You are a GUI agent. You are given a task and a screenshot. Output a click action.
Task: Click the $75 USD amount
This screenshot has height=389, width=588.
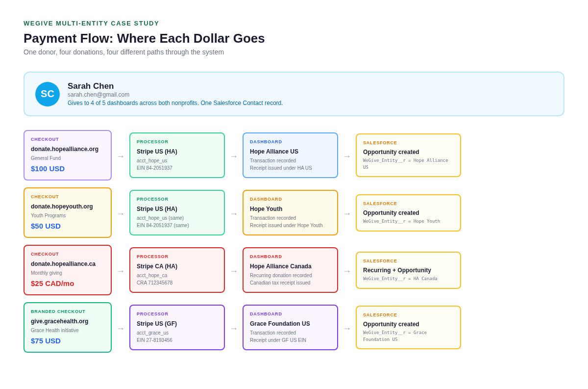point(46,341)
